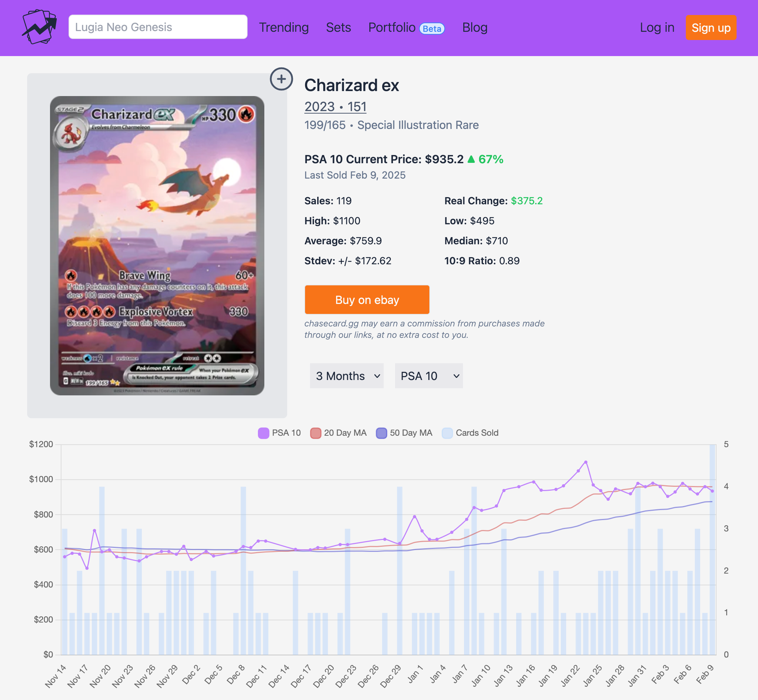Focus the Lugia Neo Genesis search box

[158, 27]
